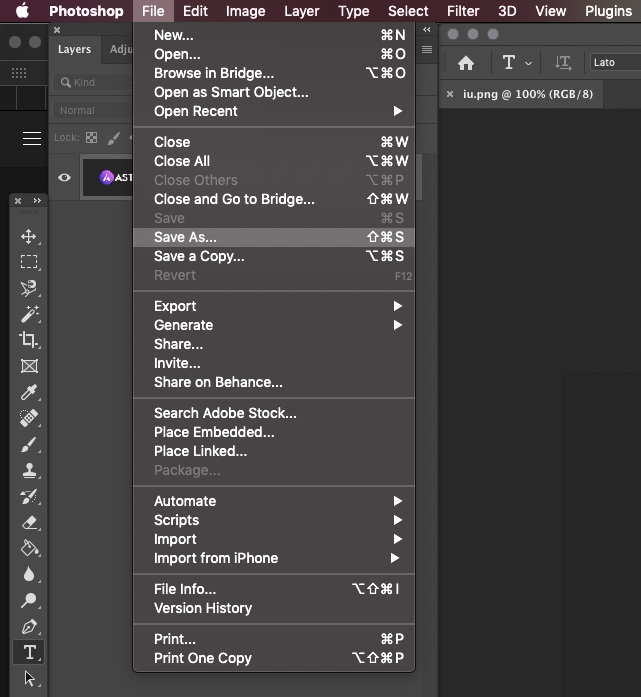Screen dimensions: 641x697
Task: Close the iu.png document tab
Action: [450, 94]
